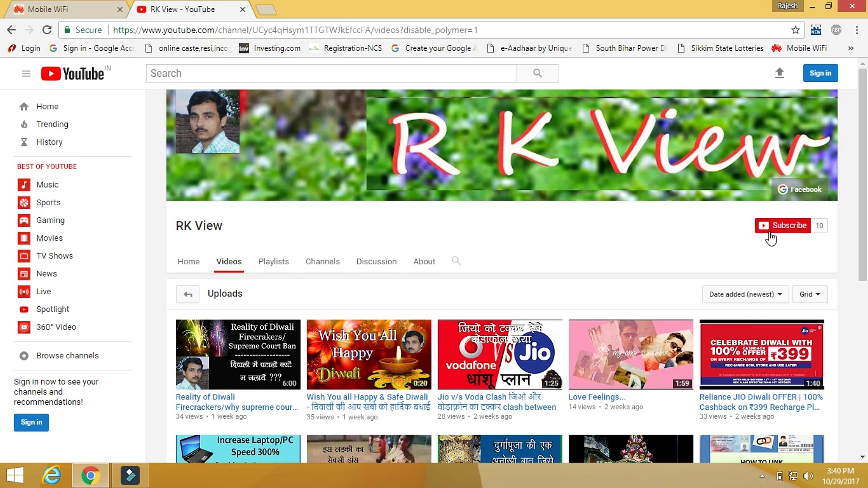Screen dimensions: 868x488
Task: Expand the Date added (newest) dropdown
Action: point(745,295)
